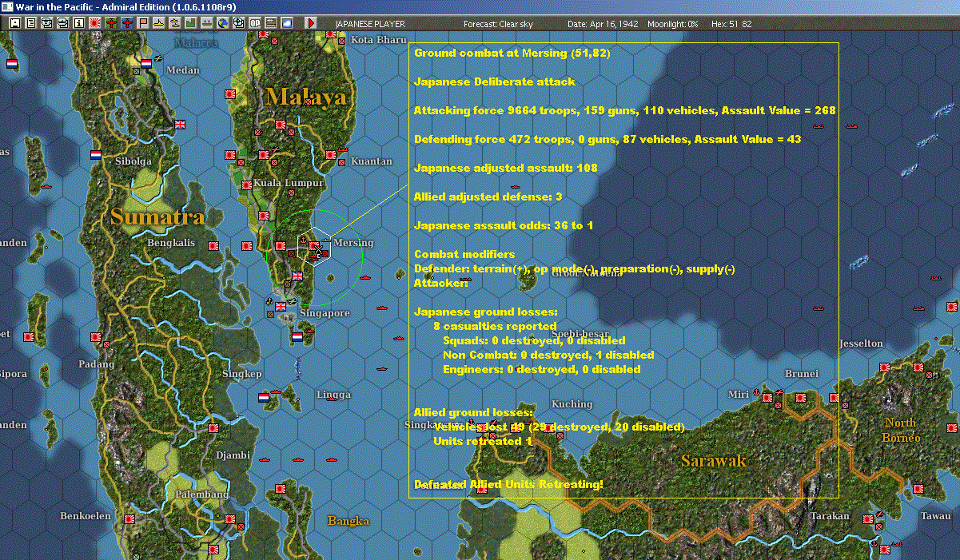
Task: Click 'Japanese Deliberate attack' line
Action: 495,81
